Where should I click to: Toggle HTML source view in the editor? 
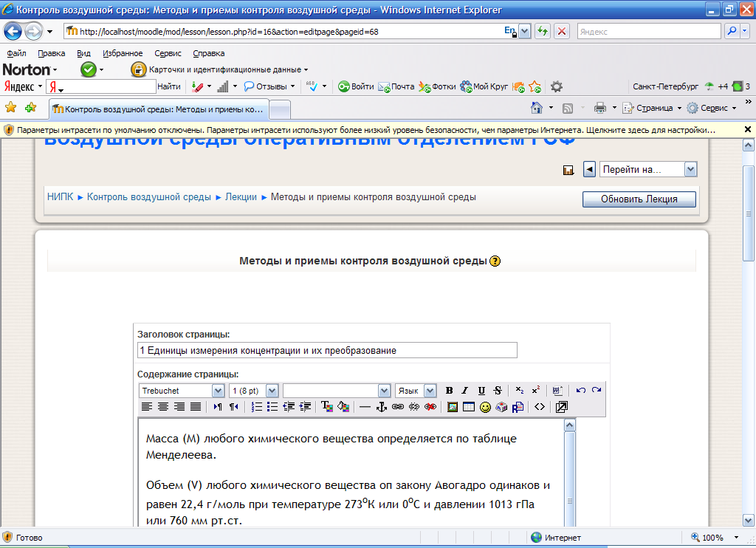[x=540, y=407]
